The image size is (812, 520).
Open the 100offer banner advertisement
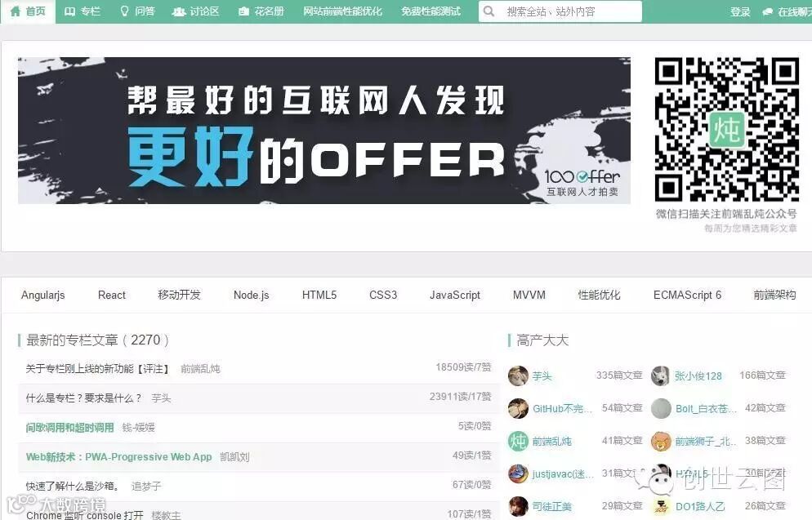(324, 131)
